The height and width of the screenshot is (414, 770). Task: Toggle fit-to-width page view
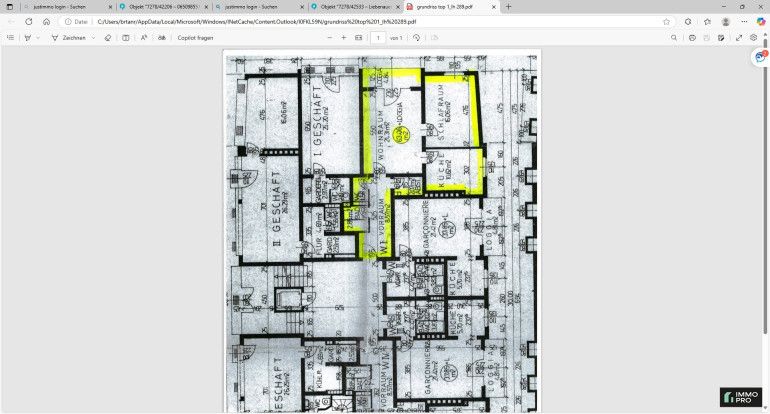(x=358, y=37)
